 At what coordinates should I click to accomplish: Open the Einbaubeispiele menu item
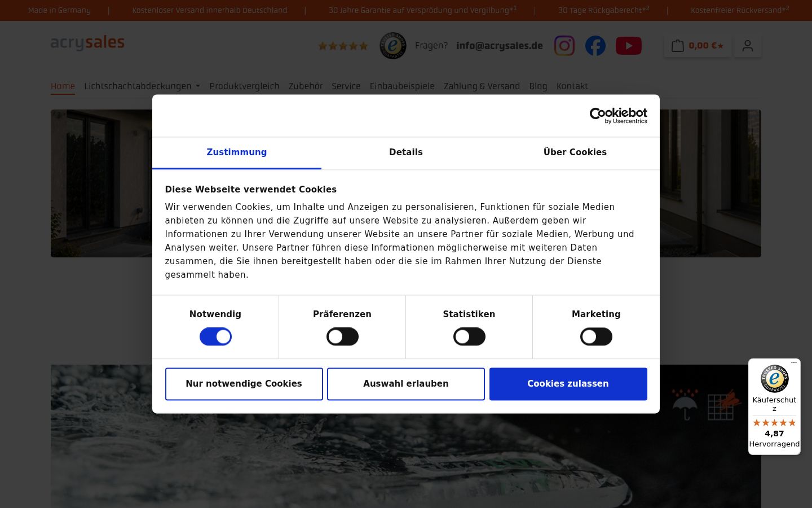point(402,86)
